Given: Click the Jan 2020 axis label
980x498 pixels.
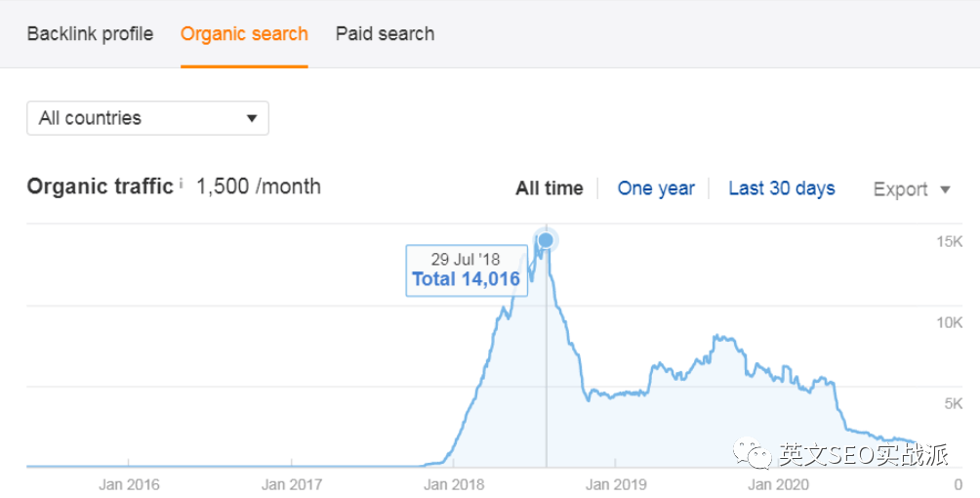Looking at the screenshot, I should tap(779, 484).
